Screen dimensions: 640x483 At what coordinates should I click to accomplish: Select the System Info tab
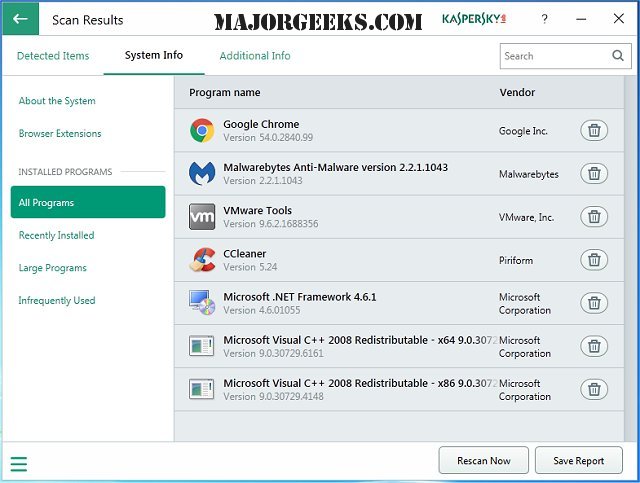154,55
